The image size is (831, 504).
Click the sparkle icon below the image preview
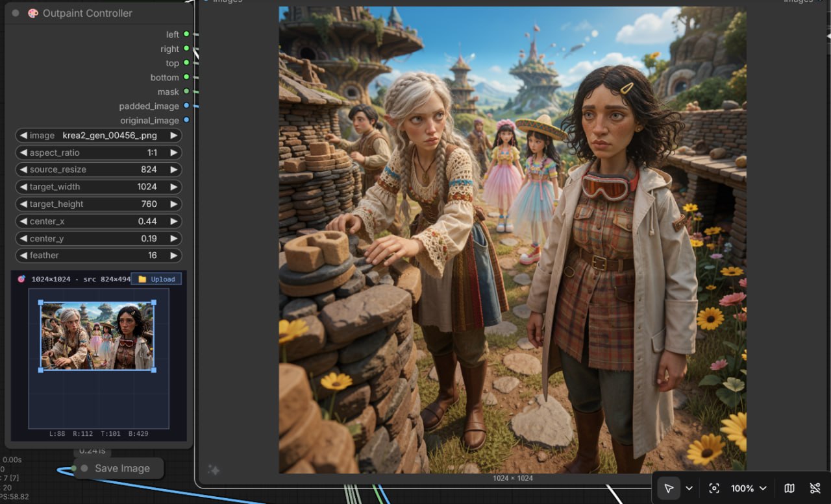[x=214, y=470]
